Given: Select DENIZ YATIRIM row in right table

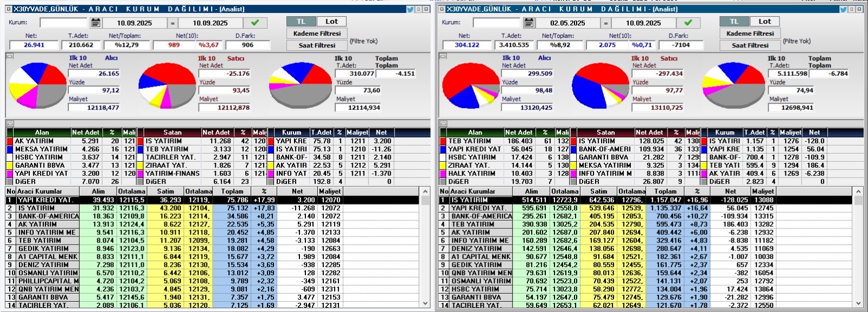Looking at the screenshot, I should coord(646,249).
